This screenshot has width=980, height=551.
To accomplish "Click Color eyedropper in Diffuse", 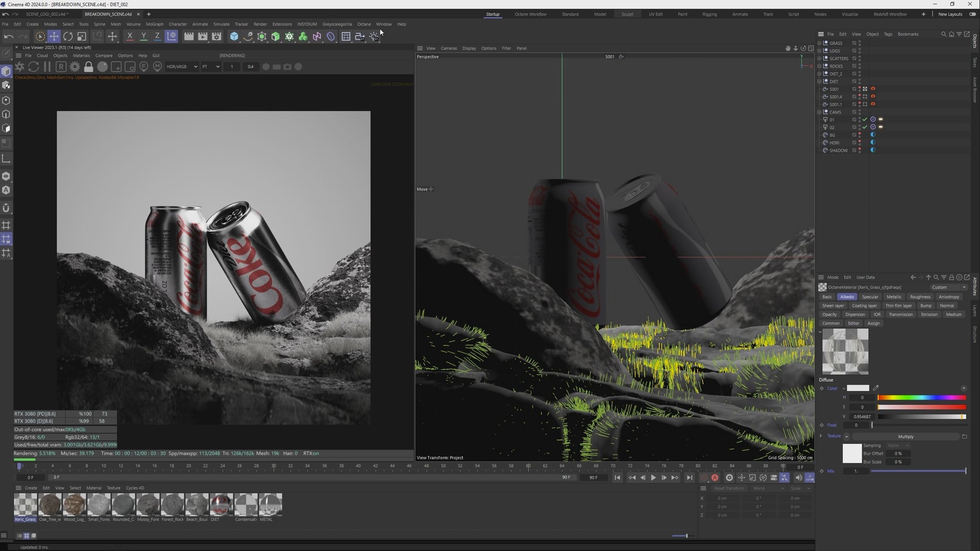I will pos(876,388).
